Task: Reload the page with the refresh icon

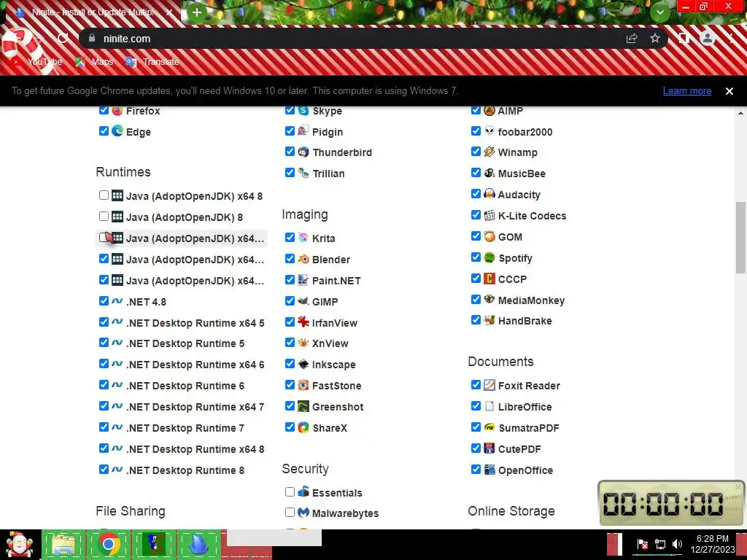Action: click(63, 39)
